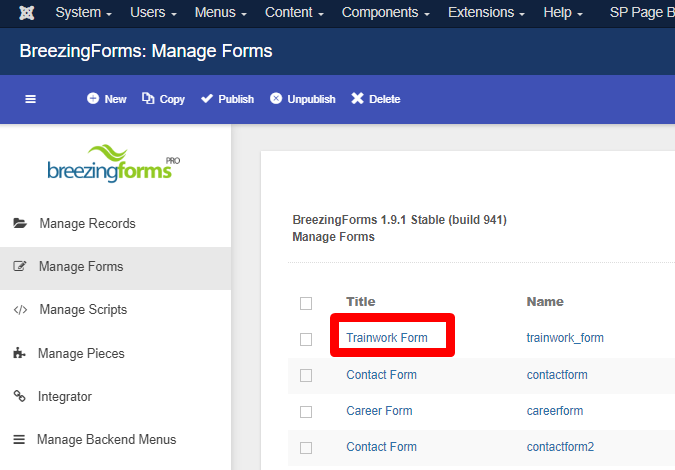This screenshot has height=470, width=675.
Task: Click the Manage Scripts code icon
Action: 20,310
